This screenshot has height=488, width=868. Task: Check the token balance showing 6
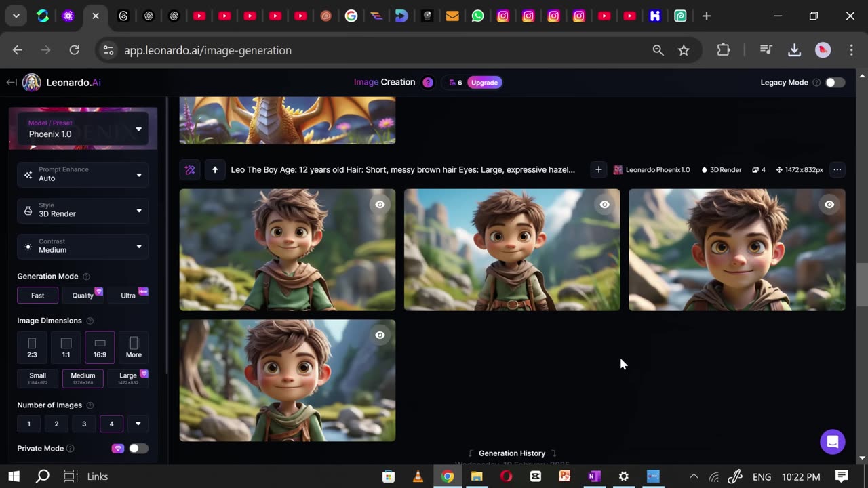(x=455, y=83)
